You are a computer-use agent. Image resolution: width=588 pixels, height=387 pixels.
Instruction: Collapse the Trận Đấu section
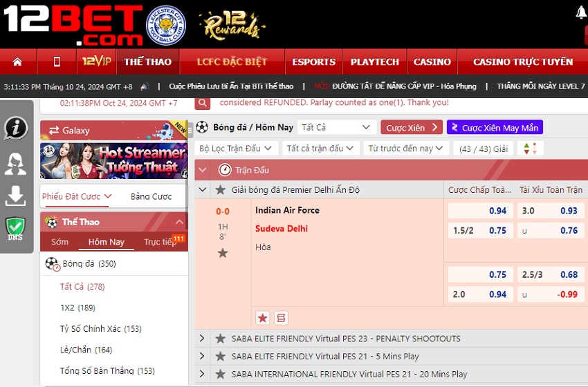203,170
